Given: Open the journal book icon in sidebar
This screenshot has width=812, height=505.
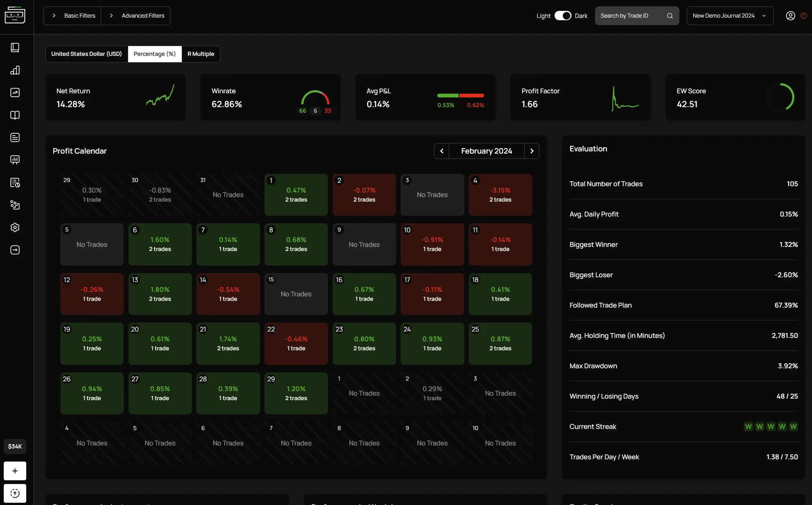Looking at the screenshot, I should coord(15,48).
